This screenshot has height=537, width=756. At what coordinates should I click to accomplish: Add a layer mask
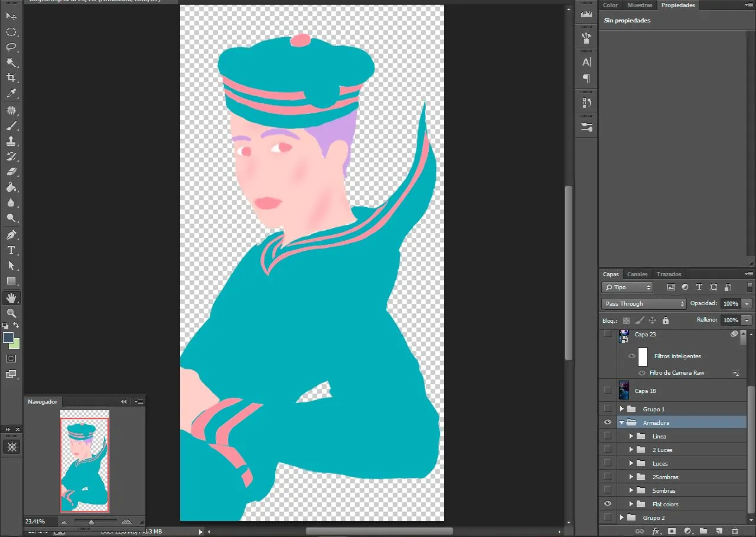coord(672,531)
